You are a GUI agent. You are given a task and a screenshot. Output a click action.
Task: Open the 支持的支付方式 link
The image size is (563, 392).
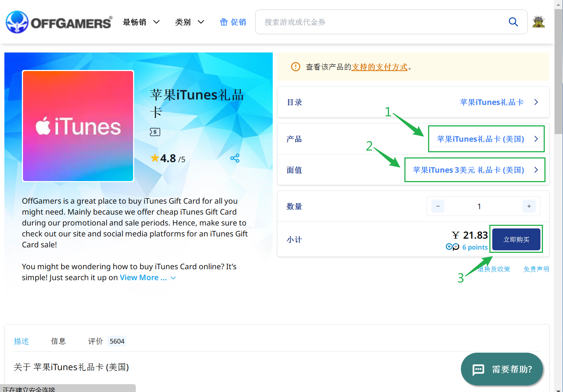[379, 67]
